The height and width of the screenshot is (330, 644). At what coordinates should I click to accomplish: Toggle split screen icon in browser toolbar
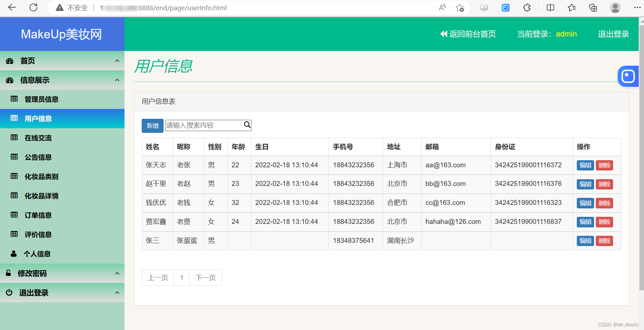[550, 7]
